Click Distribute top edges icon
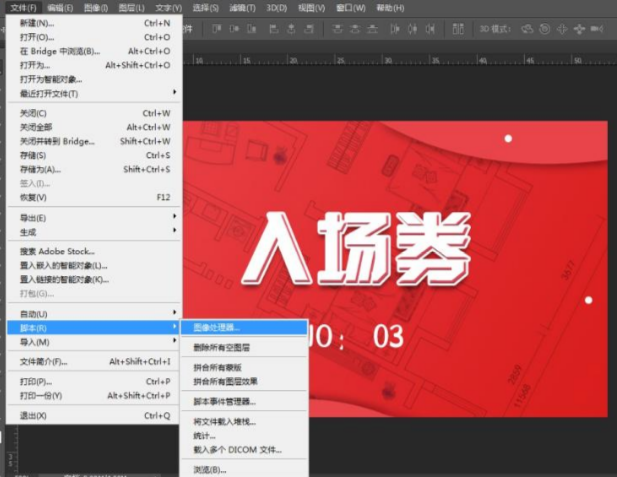The image size is (617, 477). click(x=337, y=29)
